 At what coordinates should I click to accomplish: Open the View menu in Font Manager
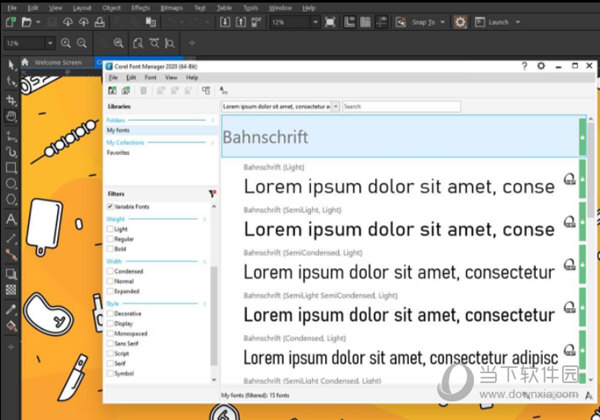171,77
